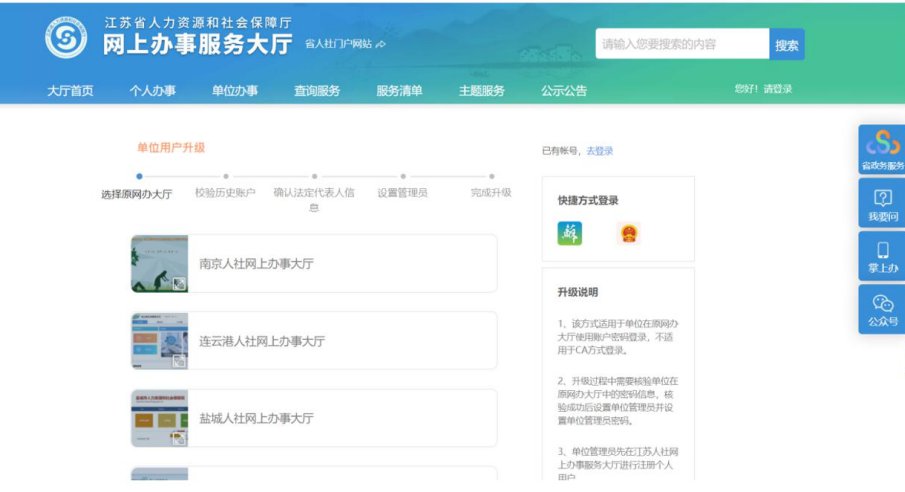Open the 我要问 help icon
This screenshot has width=905, height=492.
coord(882,204)
